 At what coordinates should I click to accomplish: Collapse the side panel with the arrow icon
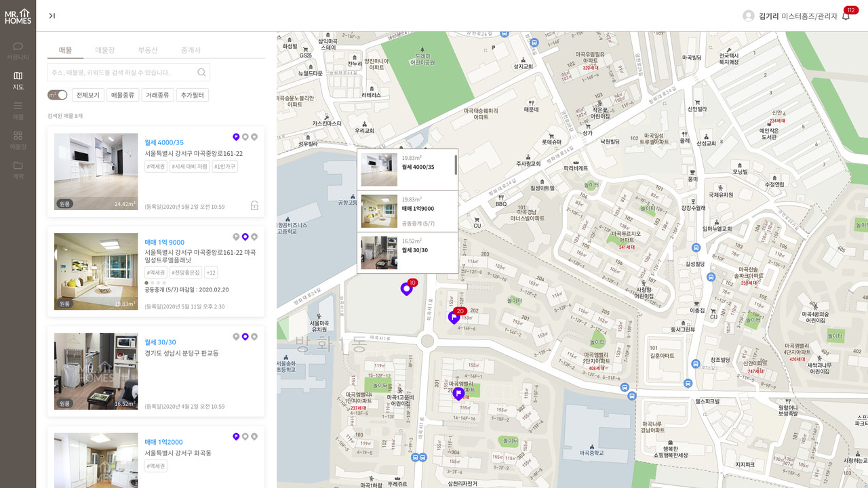52,16
